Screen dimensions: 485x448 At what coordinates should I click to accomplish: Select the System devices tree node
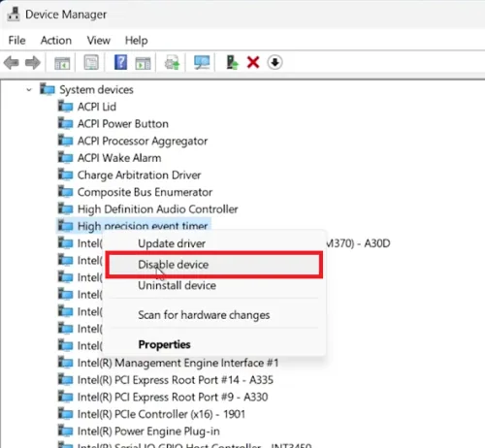click(x=96, y=89)
